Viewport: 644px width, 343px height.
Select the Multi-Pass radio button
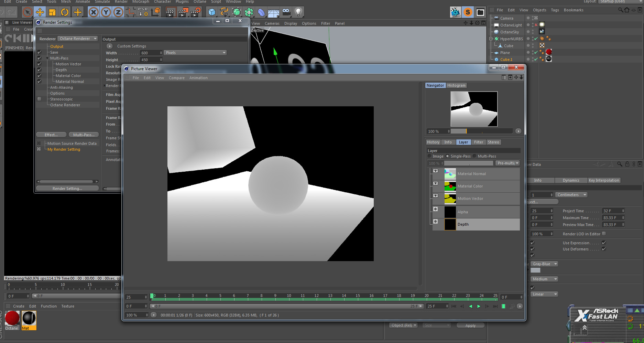coord(475,156)
